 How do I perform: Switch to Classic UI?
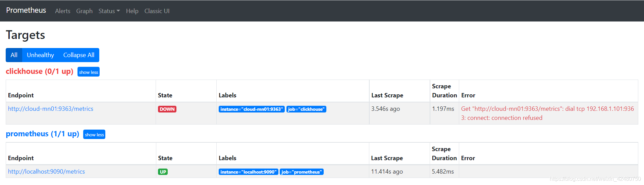coord(157,11)
